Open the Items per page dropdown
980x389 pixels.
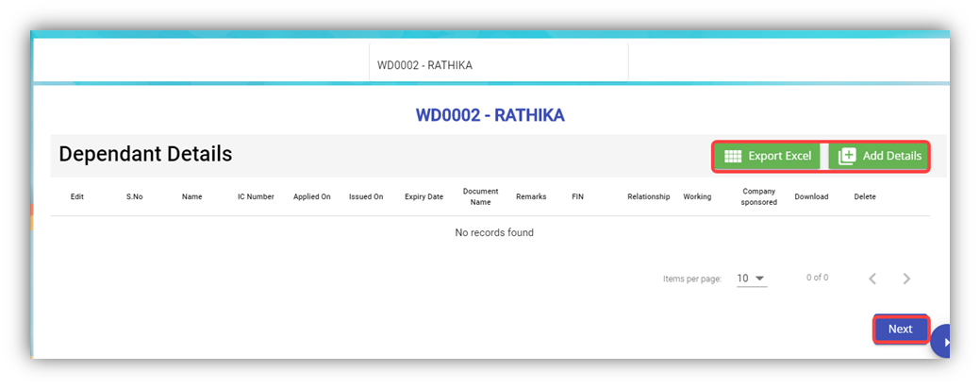(x=751, y=279)
